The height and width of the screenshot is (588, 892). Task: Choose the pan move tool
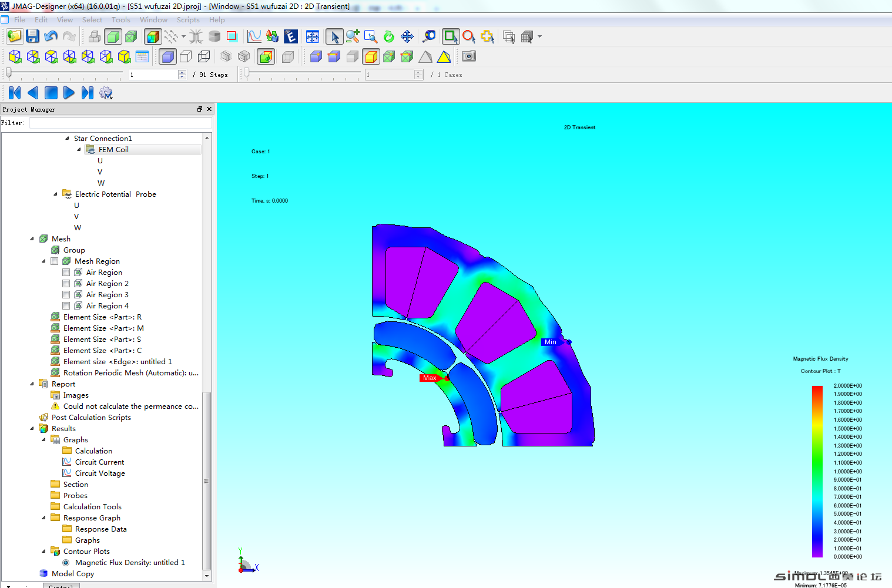407,36
